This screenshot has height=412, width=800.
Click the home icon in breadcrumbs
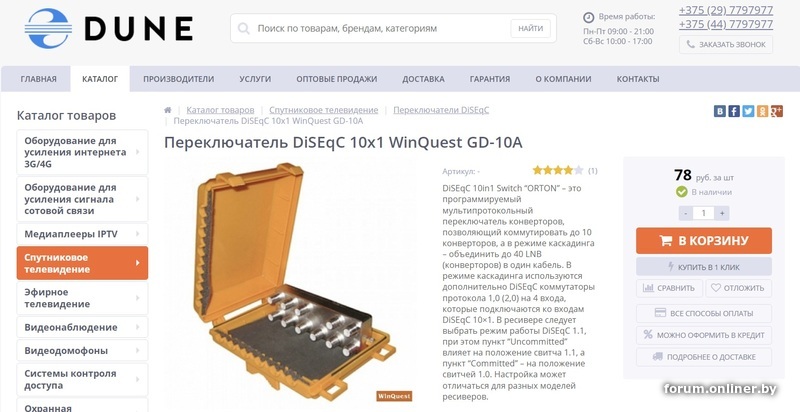coord(167,110)
